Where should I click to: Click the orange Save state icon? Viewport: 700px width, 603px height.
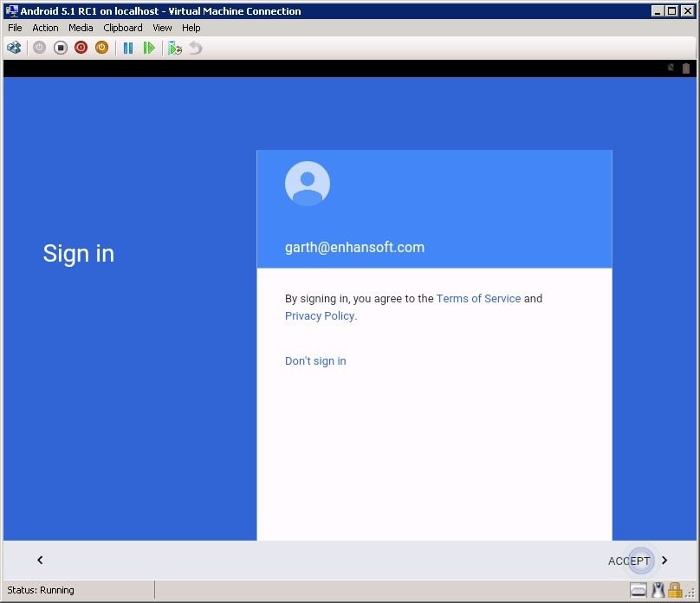[x=101, y=48]
